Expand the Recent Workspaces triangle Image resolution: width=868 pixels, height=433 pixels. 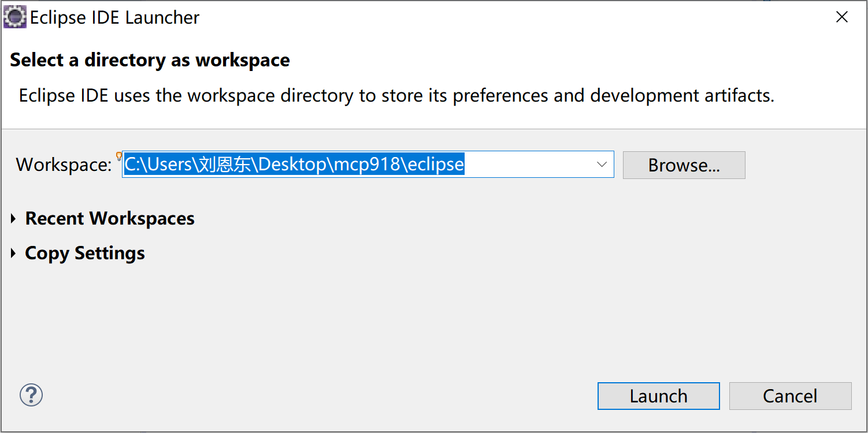point(14,219)
